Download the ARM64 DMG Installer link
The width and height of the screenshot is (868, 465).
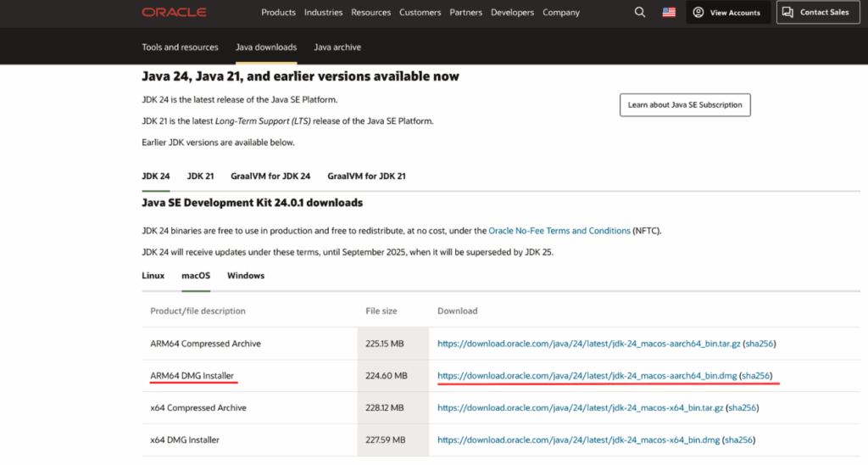587,376
